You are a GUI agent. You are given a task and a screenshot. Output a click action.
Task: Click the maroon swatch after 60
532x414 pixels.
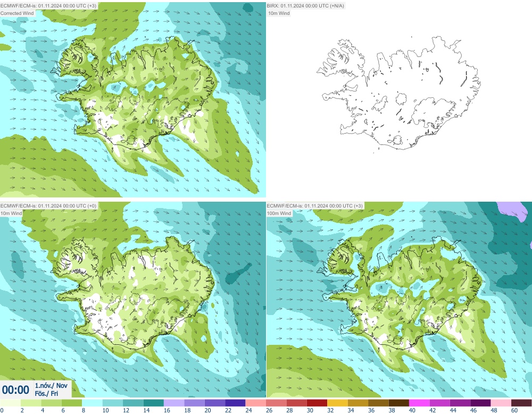coord(521,403)
